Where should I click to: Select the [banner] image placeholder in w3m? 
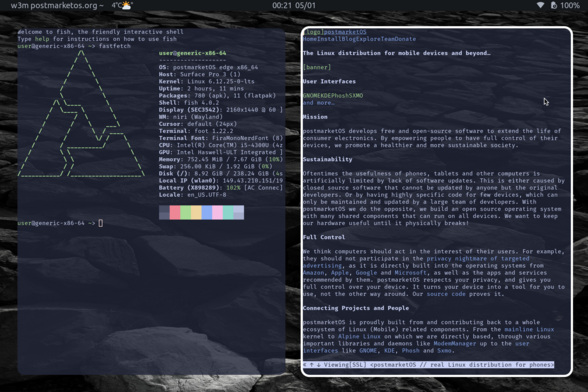pos(317,67)
